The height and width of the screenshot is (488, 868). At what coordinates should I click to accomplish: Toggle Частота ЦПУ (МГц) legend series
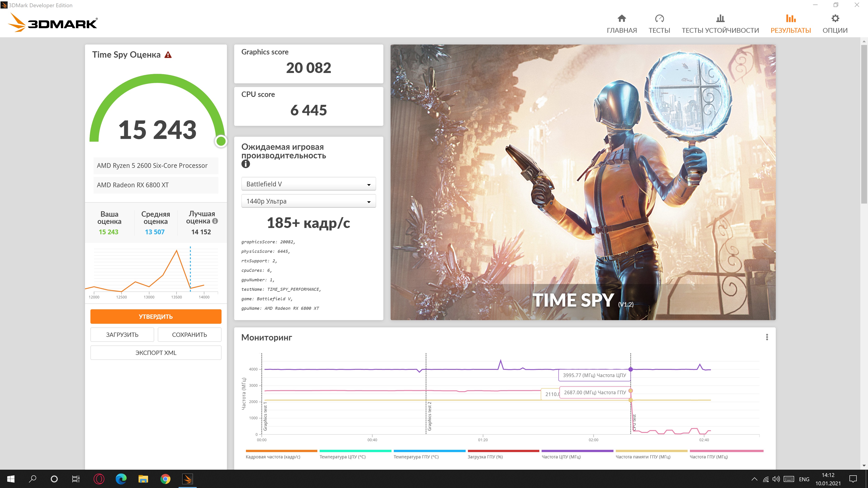click(x=561, y=457)
